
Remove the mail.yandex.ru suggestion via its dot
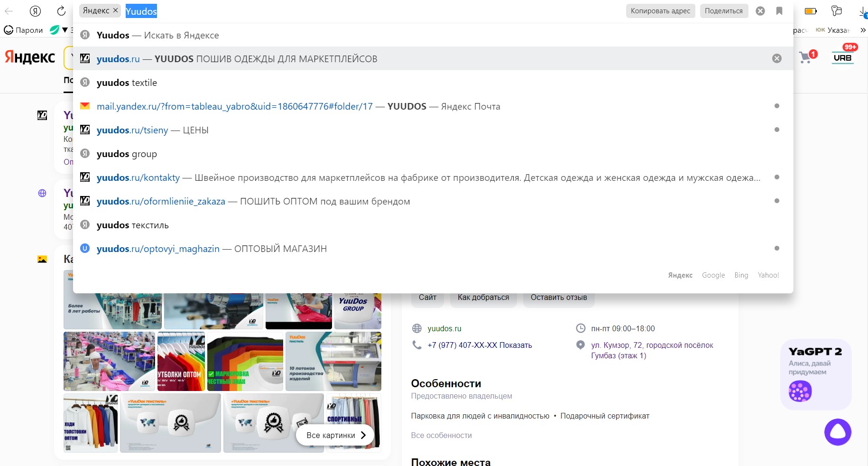(x=777, y=106)
